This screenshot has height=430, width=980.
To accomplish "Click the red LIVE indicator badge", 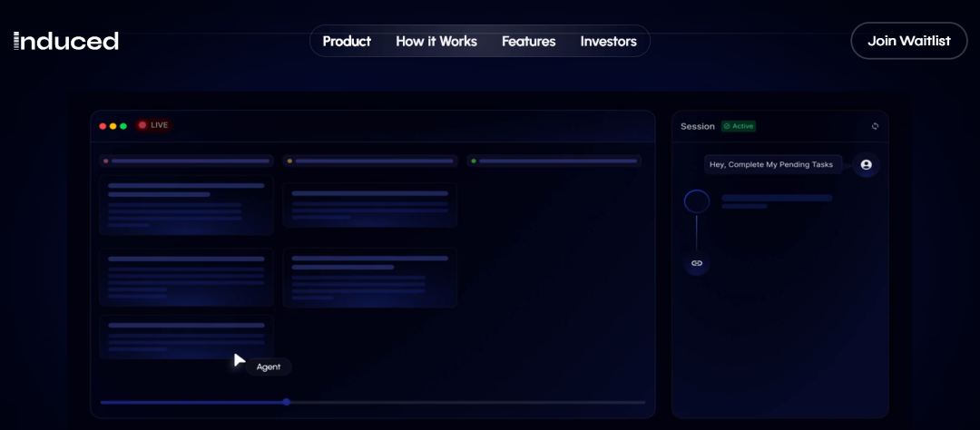I will point(153,125).
